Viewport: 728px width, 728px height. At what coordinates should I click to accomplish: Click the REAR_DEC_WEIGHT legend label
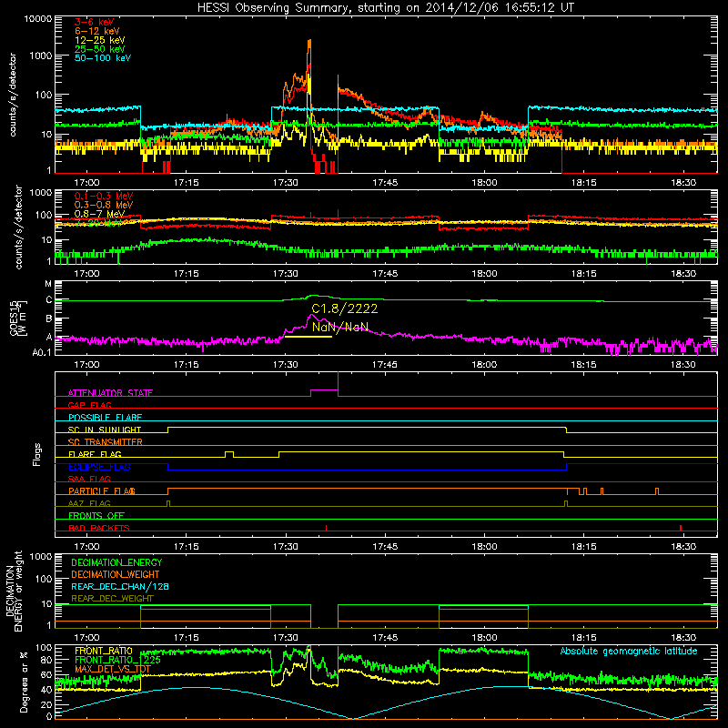point(112,599)
